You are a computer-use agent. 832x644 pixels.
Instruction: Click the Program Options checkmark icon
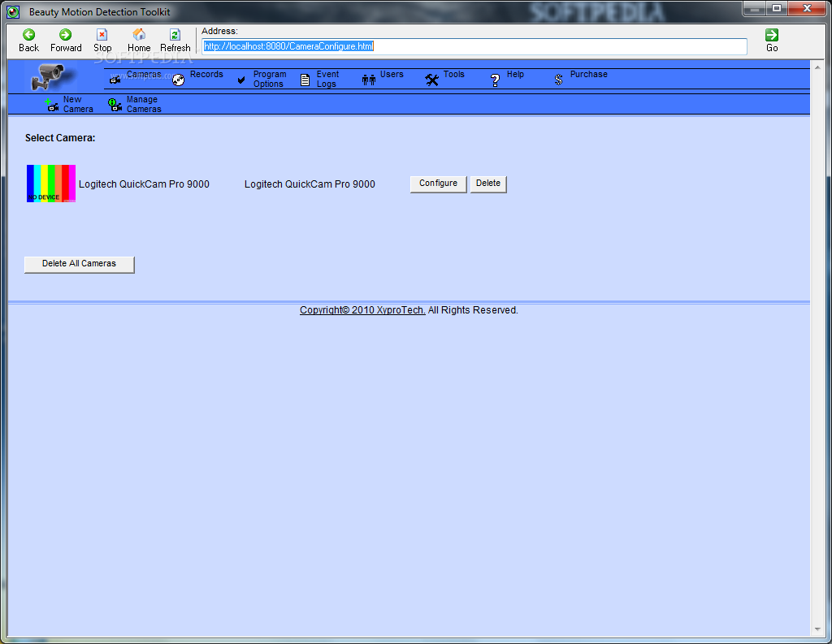241,80
